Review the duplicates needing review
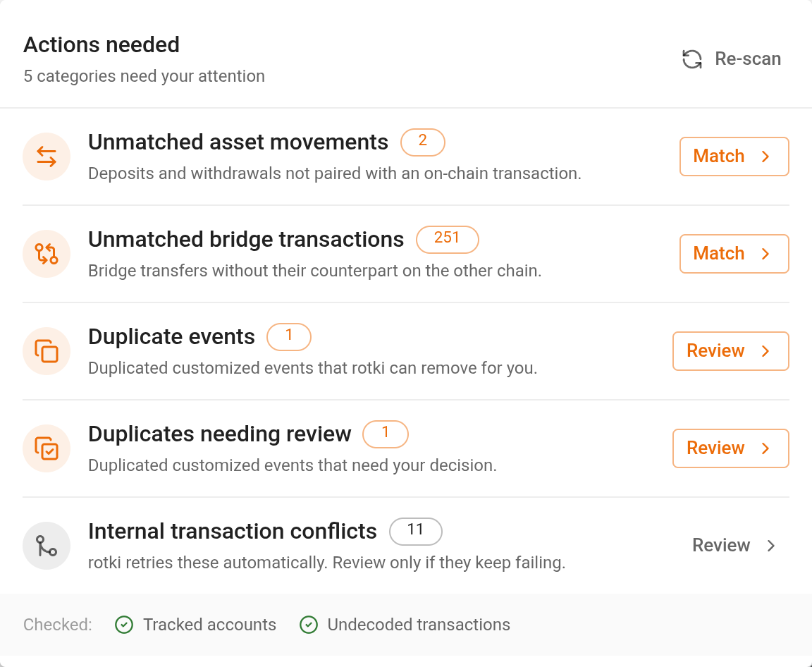This screenshot has width=812, height=667. click(731, 448)
